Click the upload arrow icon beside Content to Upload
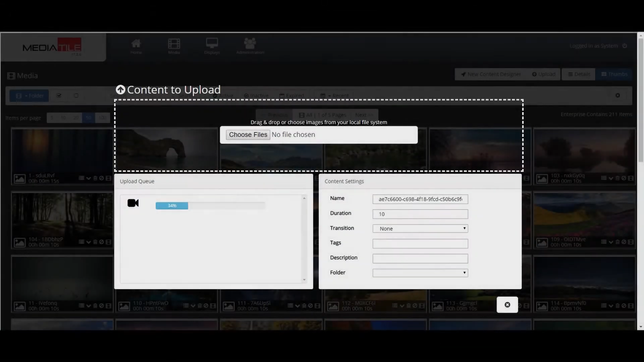 click(x=120, y=90)
